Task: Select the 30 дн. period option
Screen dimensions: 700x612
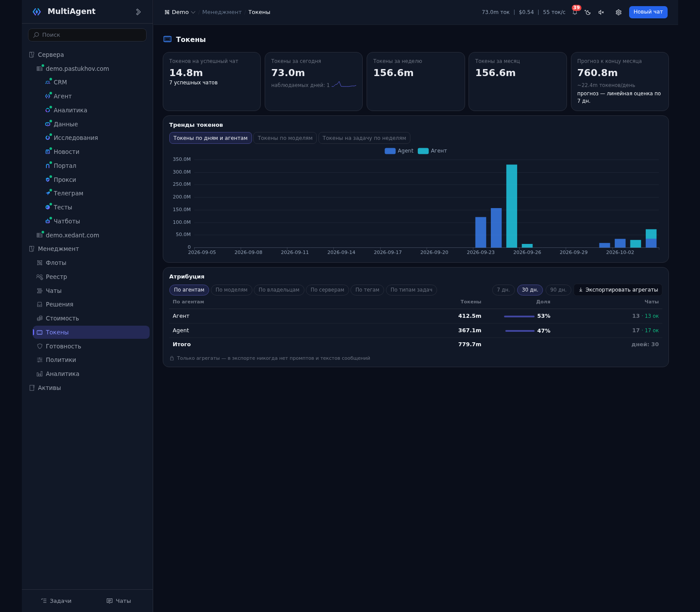Action: [x=530, y=290]
